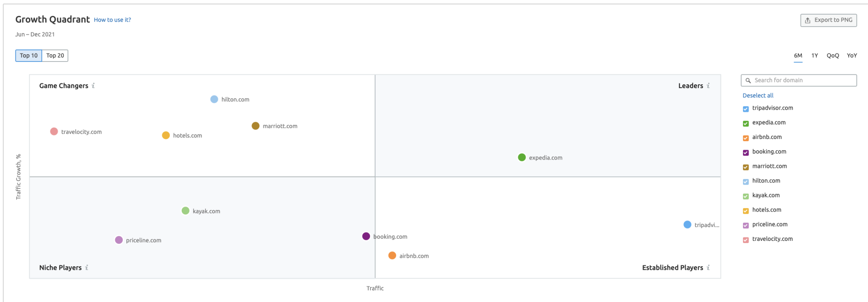Viewport: 868px width, 302px height.
Task: Click the Growth Quadrant heading
Action: pos(52,19)
